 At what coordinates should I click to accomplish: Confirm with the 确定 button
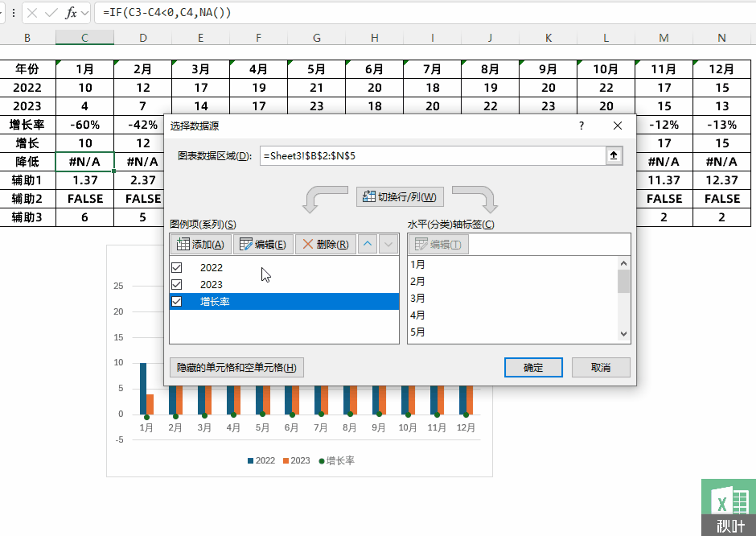[533, 368]
